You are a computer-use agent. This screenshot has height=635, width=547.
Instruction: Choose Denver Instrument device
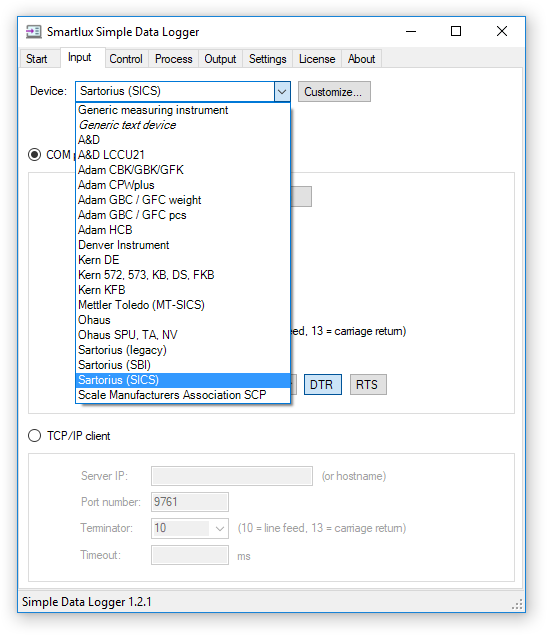point(183,245)
